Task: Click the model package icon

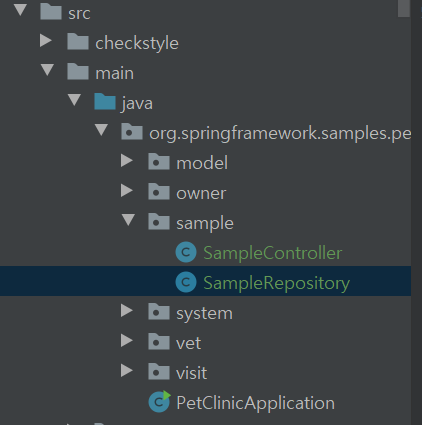Action: pos(159,162)
